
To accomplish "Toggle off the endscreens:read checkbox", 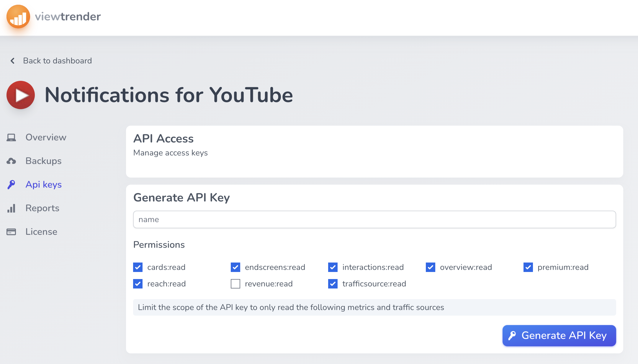I will pos(235,267).
